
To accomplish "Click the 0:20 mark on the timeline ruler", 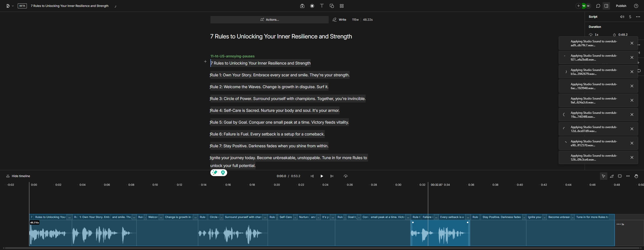I will pos(276,185).
